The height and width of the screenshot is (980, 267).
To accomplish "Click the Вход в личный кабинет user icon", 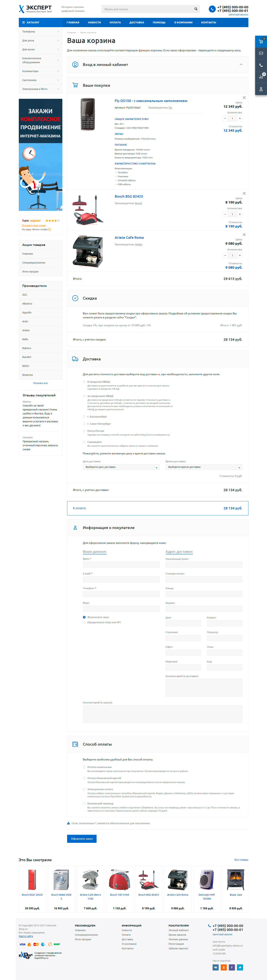I will click(75, 65).
